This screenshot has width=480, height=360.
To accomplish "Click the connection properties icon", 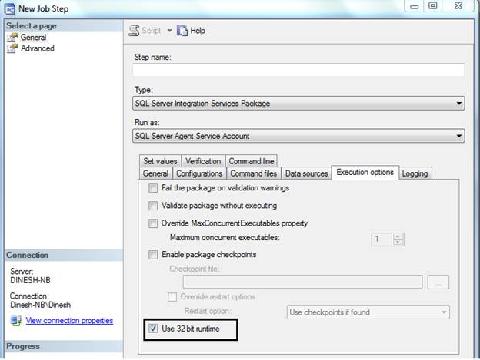I will [x=16, y=320].
